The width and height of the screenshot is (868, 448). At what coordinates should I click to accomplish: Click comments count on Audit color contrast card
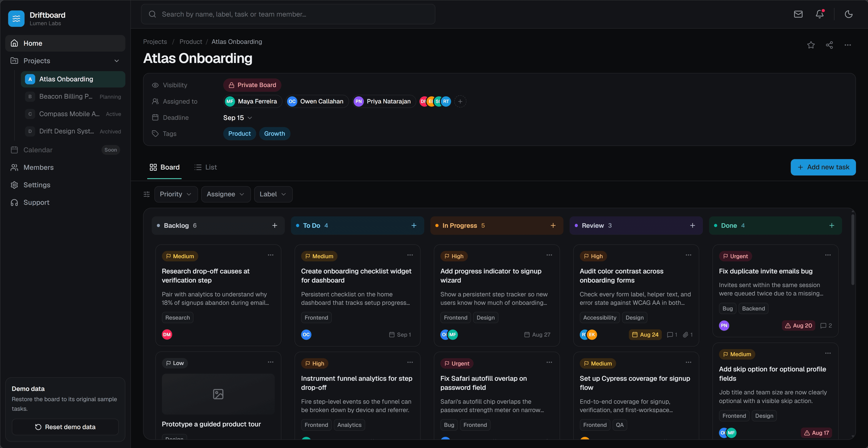pyautogui.click(x=672, y=335)
